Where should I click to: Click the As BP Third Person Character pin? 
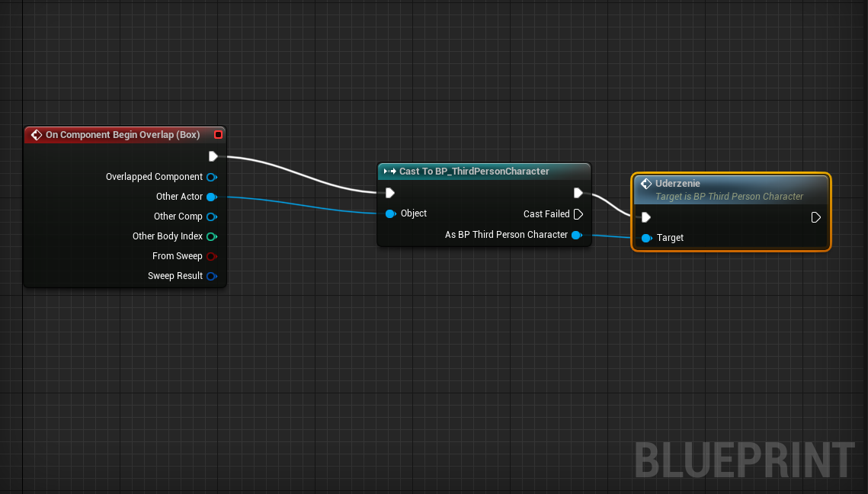tap(577, 235)
